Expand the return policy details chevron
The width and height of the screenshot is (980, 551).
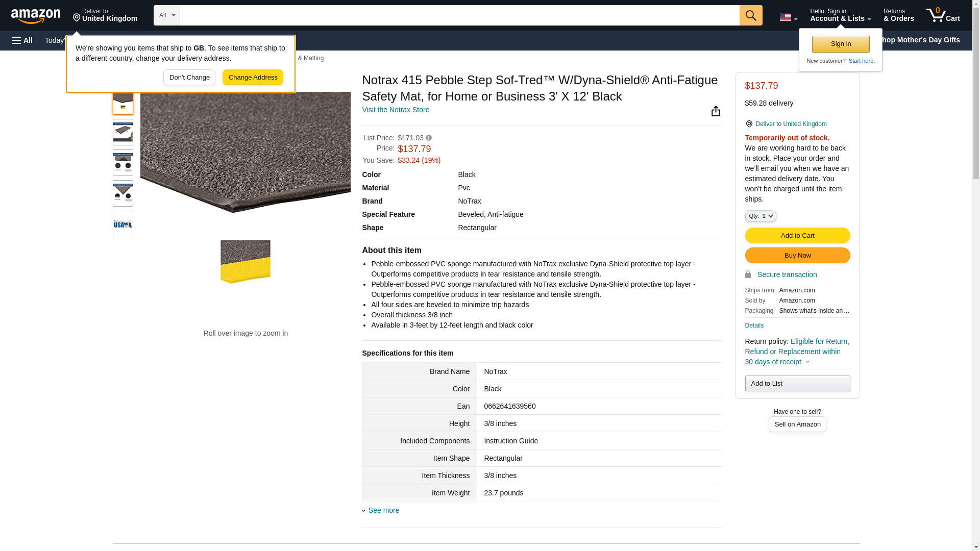[807, 362]
